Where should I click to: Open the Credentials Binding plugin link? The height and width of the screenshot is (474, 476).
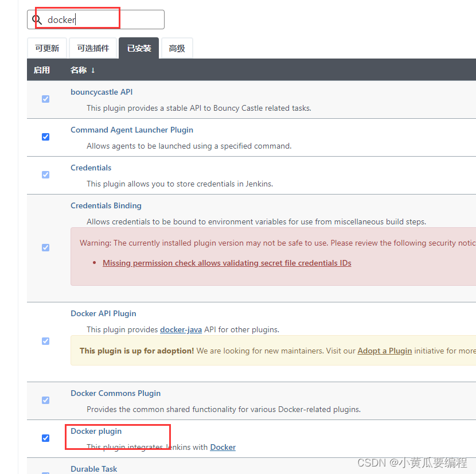[106, 205]
